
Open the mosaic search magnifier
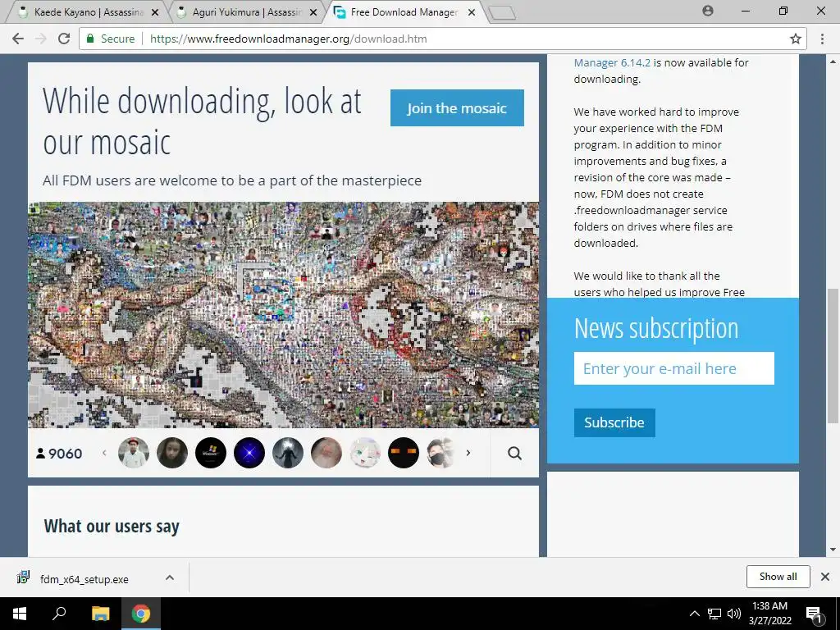point(514,453)
